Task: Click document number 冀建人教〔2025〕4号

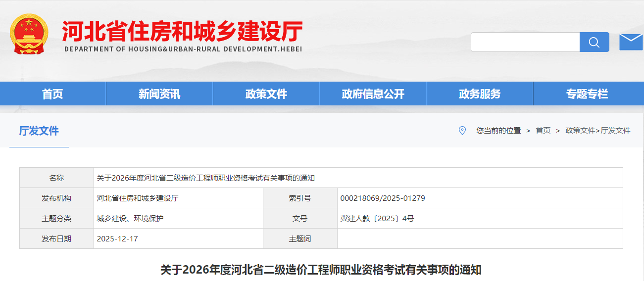Action: [x=377, y=219]
